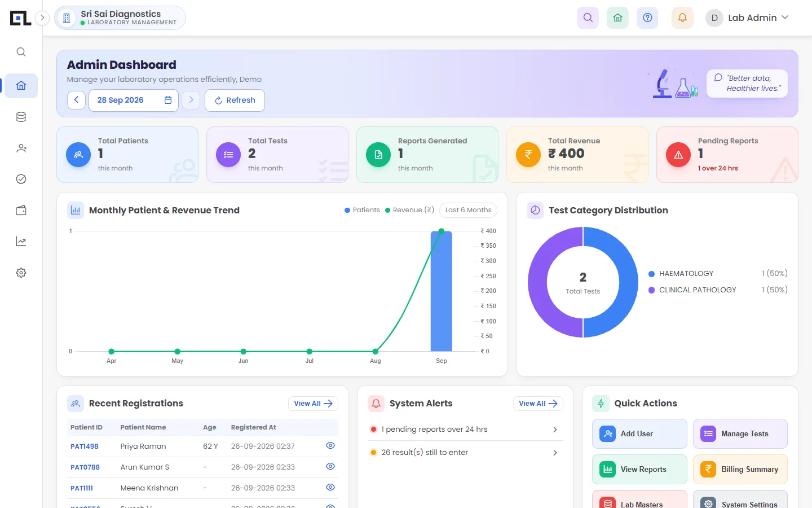Expand the 26 results still to enter alert
Viewport: 812px width, 508px height.
click(465, 453)
